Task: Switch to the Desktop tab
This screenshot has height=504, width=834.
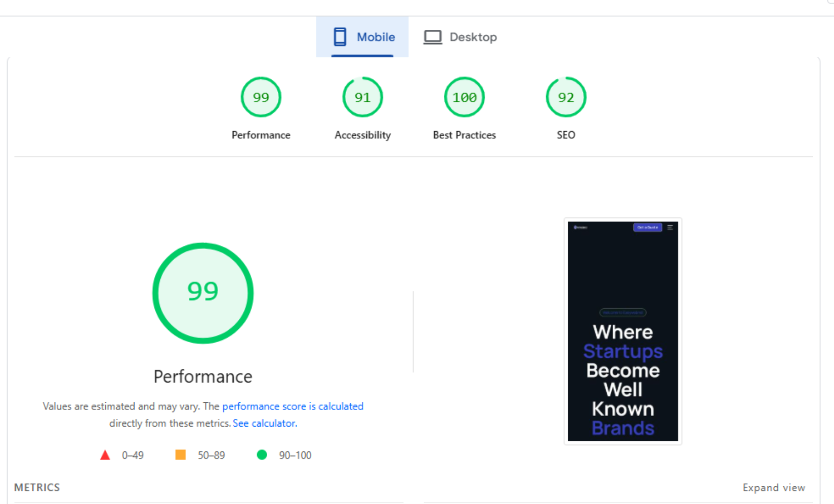Action: click(x=473, y=37)
